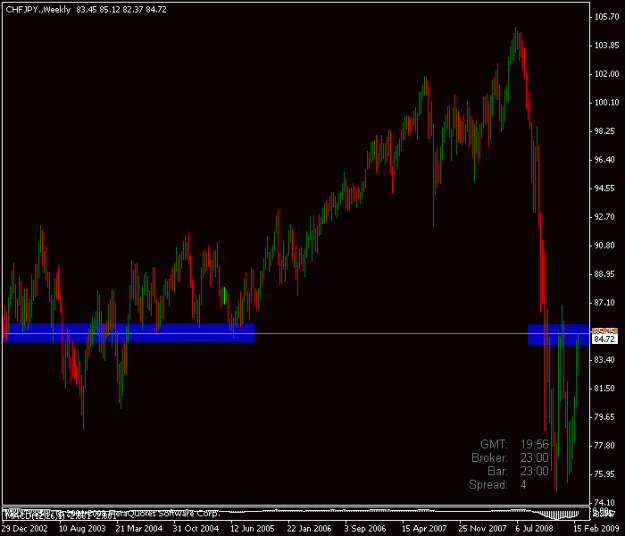This screenshot has height=536, width=625.
Task: Click the 21 Mar 2004 date label
Action: [139, 529]
